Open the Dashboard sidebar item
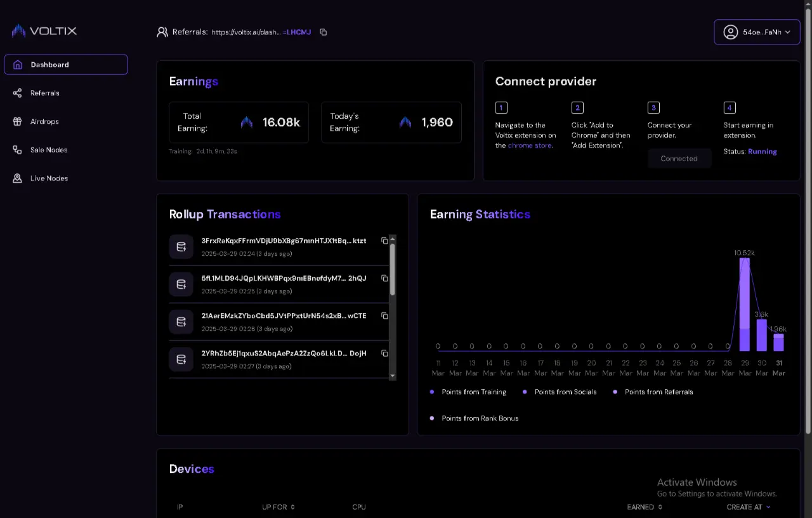Screen dimensions: 812x518 coord(66,65)
